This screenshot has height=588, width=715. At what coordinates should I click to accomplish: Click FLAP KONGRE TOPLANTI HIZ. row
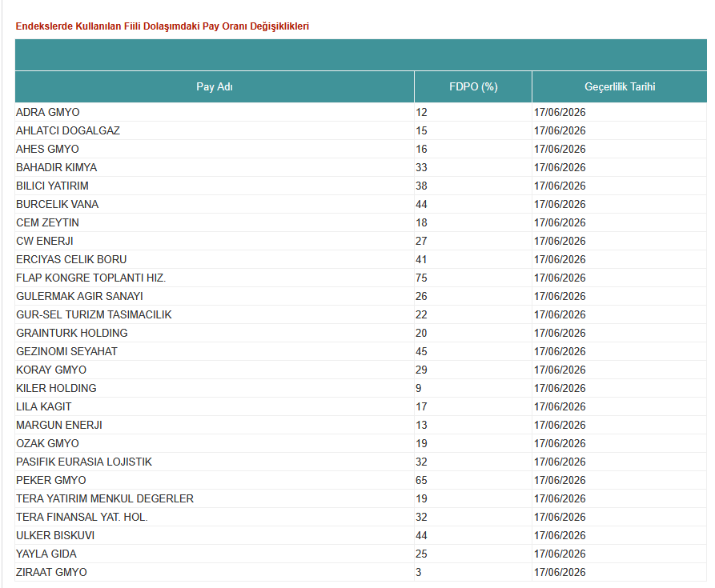[360, 278]
